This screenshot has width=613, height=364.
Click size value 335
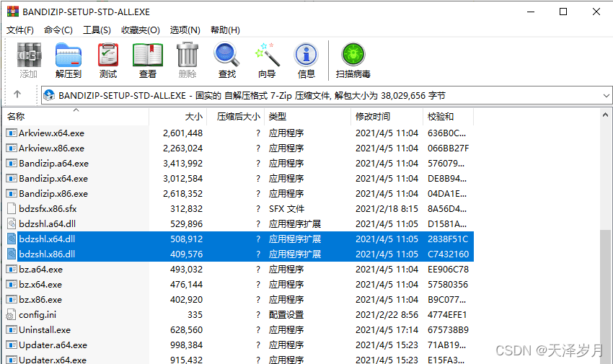coord(195,315)
